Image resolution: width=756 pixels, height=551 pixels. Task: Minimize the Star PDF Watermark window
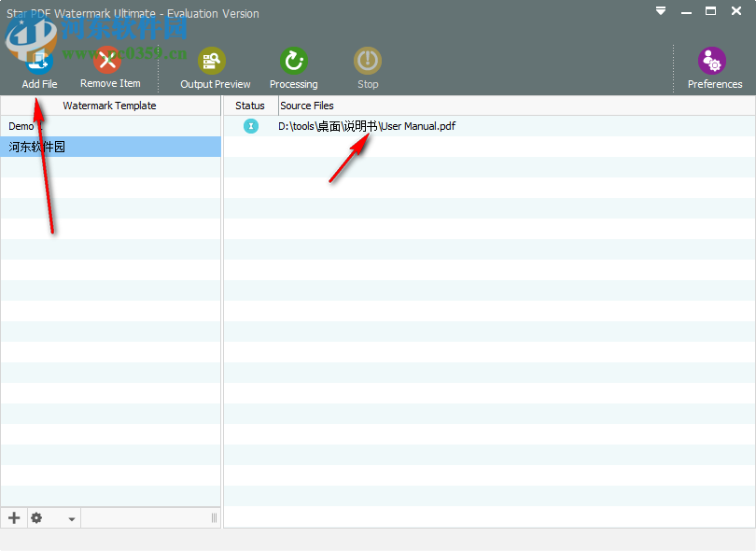pyautogui.click(x=687, y=11)
